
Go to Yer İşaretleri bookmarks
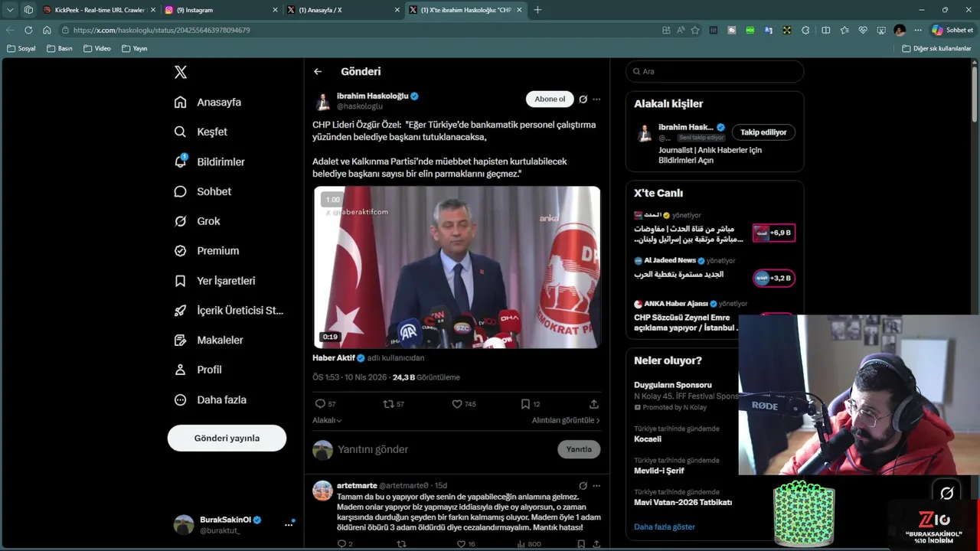click(214, 281)
